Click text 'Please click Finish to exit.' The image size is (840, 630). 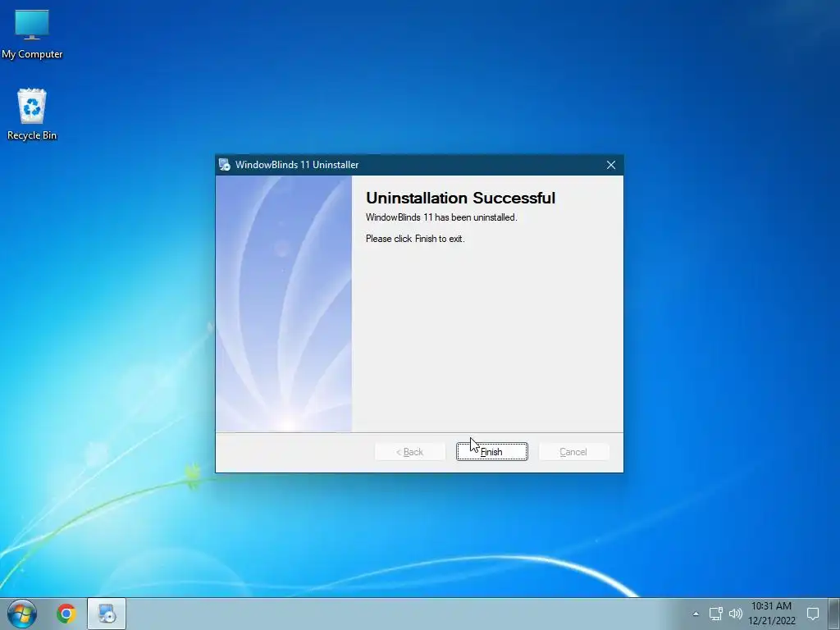[x=415, y=239]
